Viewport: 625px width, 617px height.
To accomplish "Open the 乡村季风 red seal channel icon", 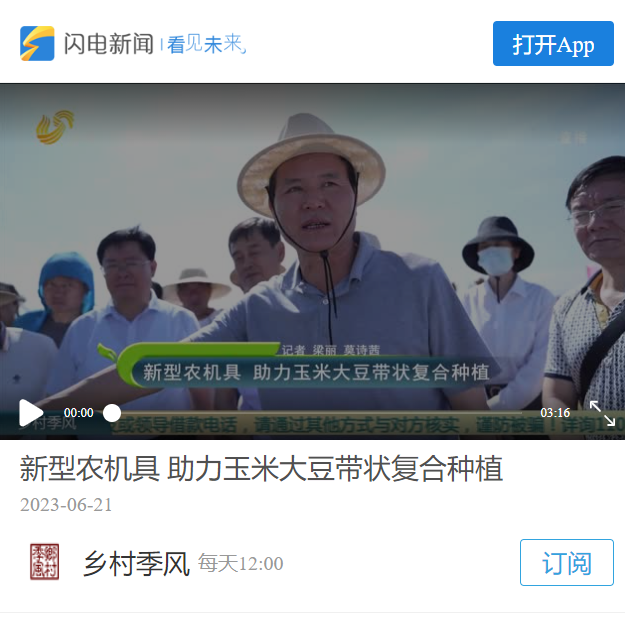I will (45, 562).
